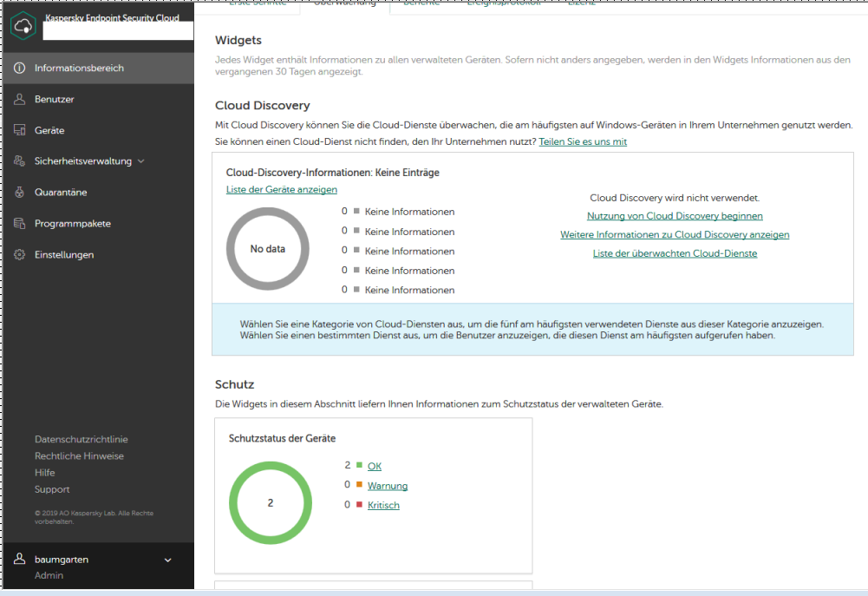Click the 'Admin' role label

[49, 575]
